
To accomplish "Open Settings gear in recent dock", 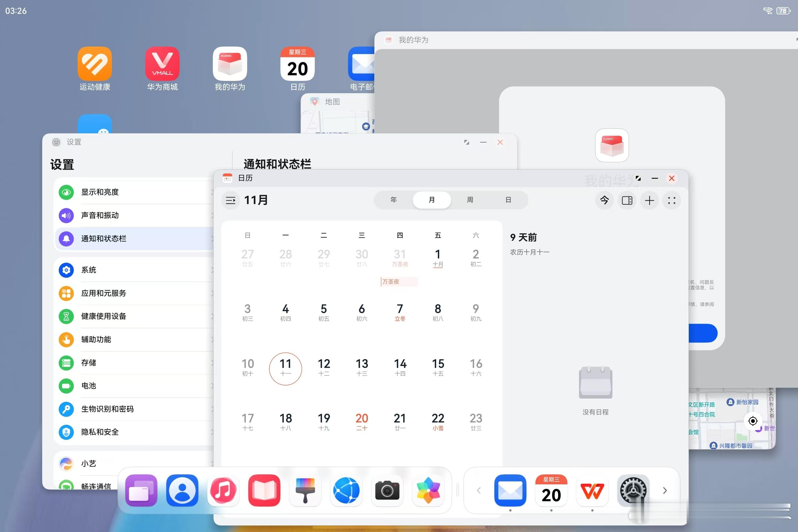I will [633, 490].
